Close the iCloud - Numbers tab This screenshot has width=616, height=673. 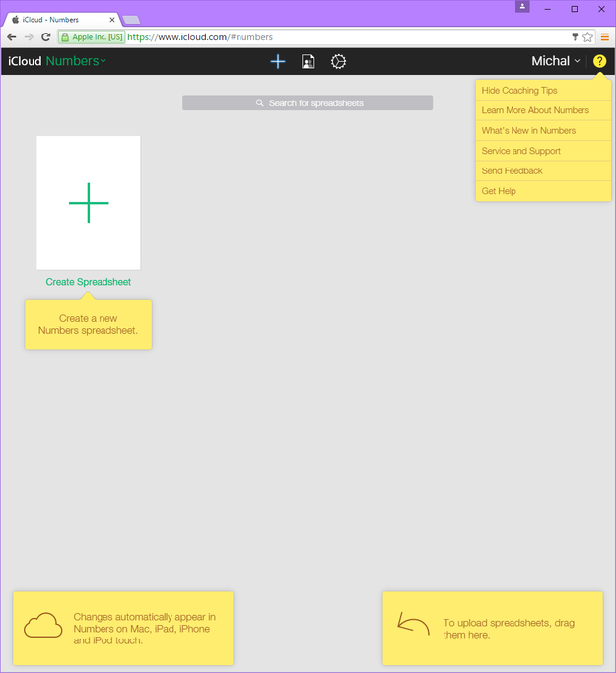coord(112,20)
